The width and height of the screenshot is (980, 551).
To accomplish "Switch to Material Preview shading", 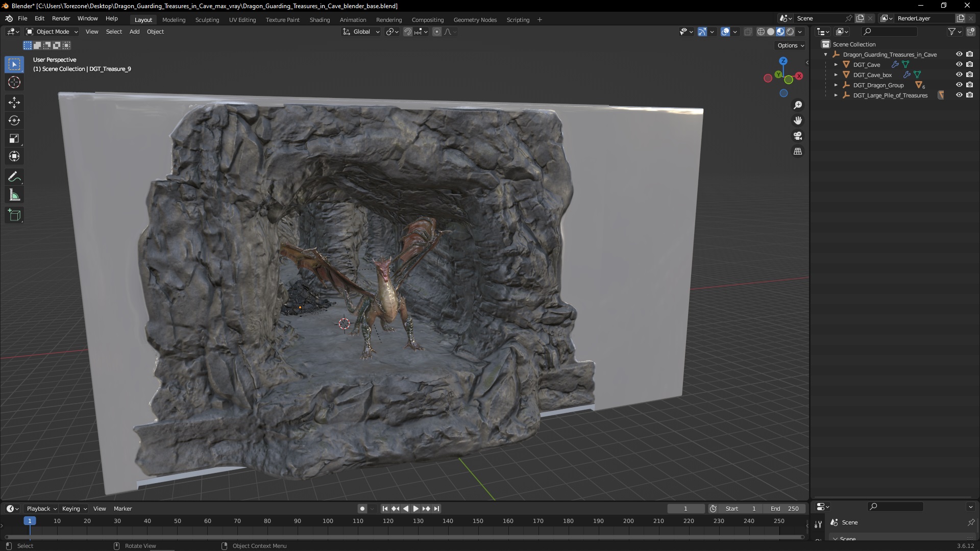I will 780,32.
